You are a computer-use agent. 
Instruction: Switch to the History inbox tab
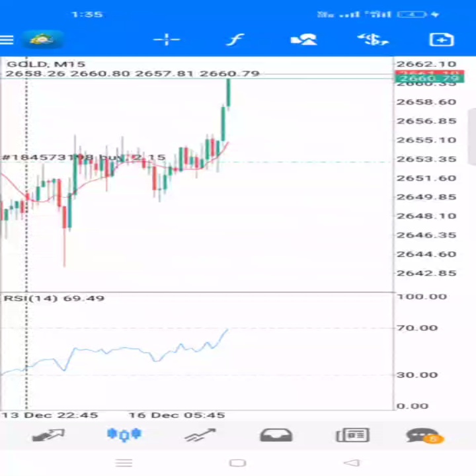coord(276,435)
